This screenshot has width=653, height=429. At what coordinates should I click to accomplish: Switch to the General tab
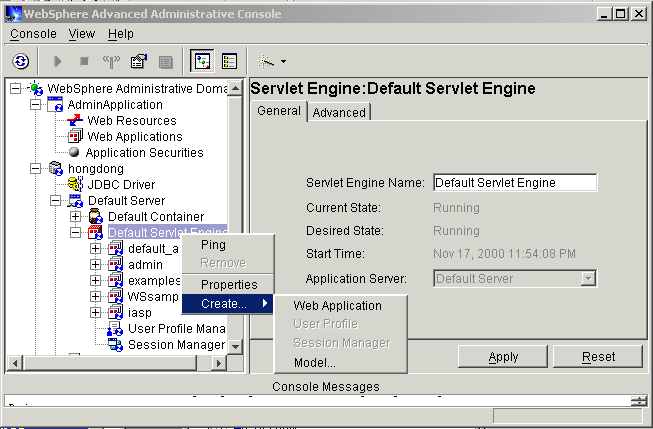click(x=279, y=111)
